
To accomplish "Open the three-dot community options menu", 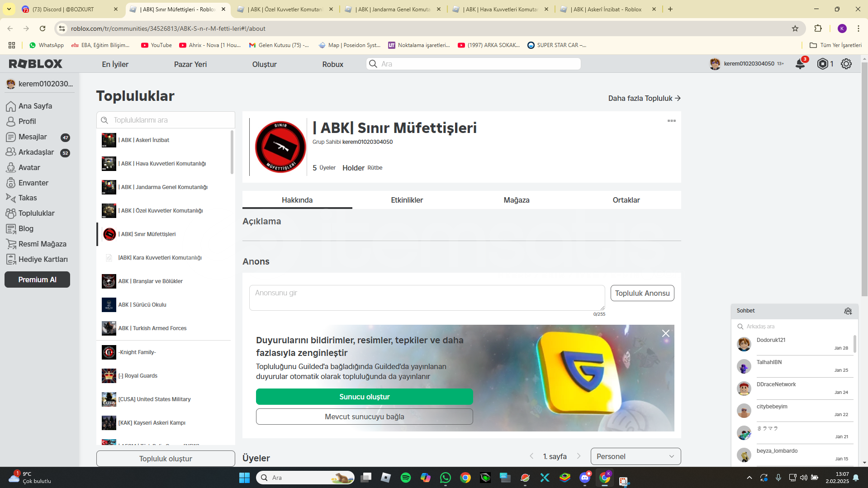I will (672, 121).
